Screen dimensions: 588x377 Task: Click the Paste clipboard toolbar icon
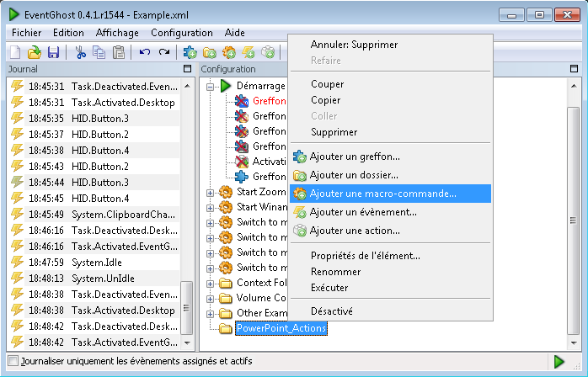click(119, 52)
